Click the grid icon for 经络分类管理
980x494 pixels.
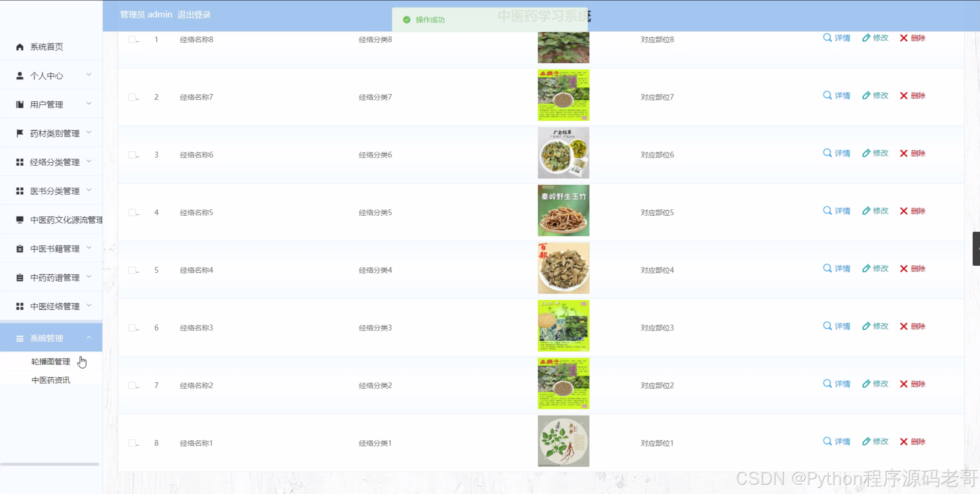tap(20, 162)
